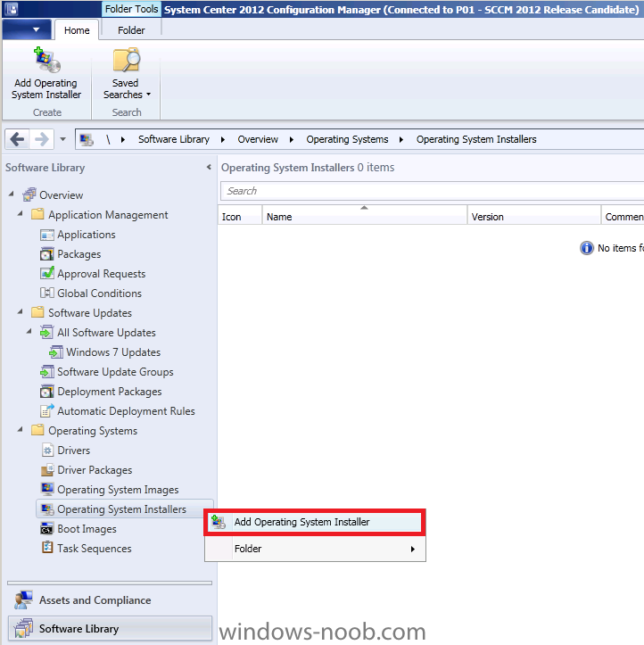
Task: Expand the arrow after Overview breadcrumb
Action: pos(291,139)
